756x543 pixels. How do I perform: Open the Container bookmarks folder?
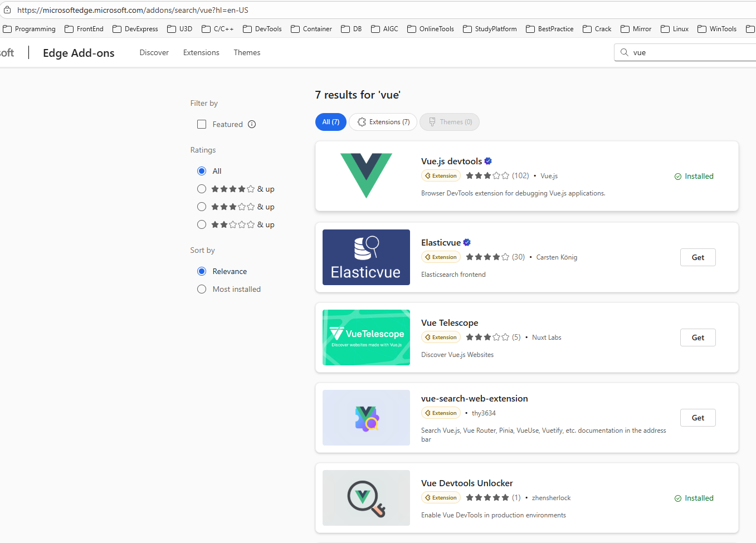click(311, 29)
